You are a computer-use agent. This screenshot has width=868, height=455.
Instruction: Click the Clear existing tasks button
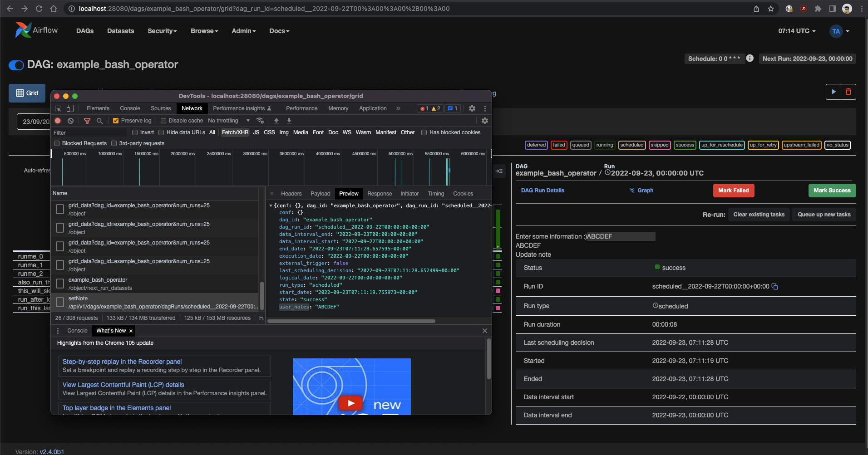[x=759, y=215]
